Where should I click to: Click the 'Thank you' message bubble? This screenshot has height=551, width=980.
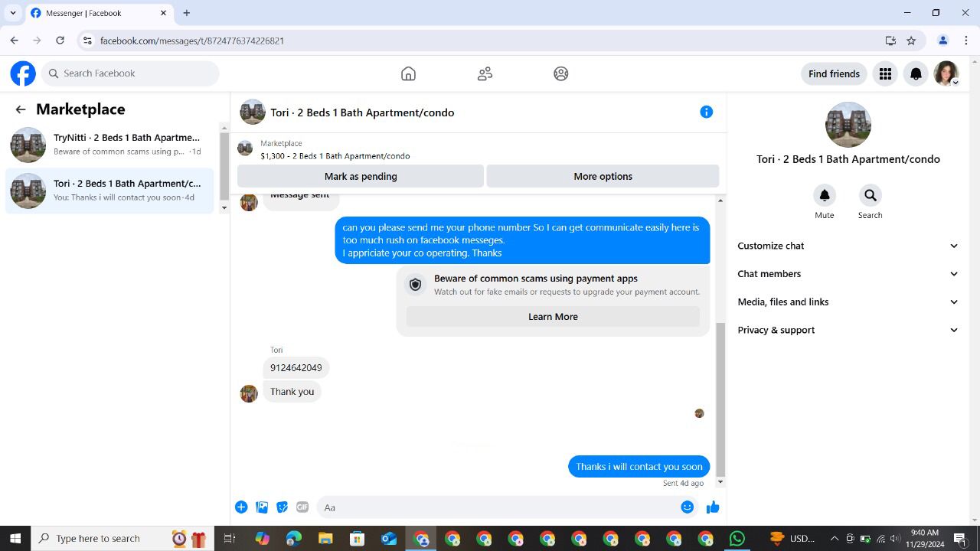[x=292, y=392]
